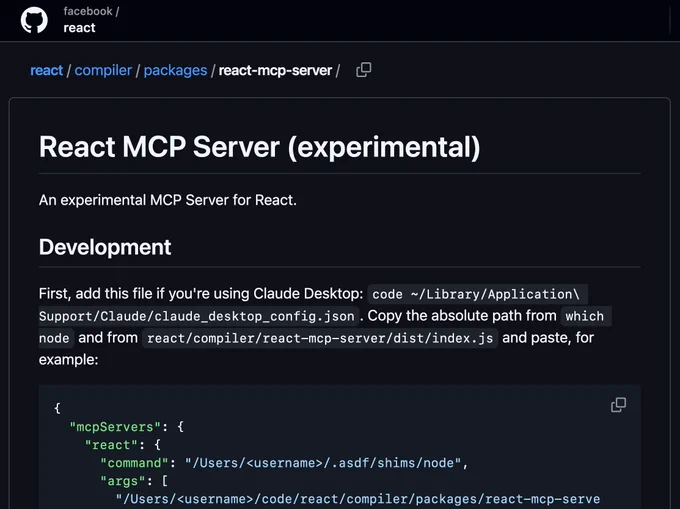This screenshot has height=509, width=680.
Task: Click the inline code 'code ~/Library/Application\'
Action: 476,294
